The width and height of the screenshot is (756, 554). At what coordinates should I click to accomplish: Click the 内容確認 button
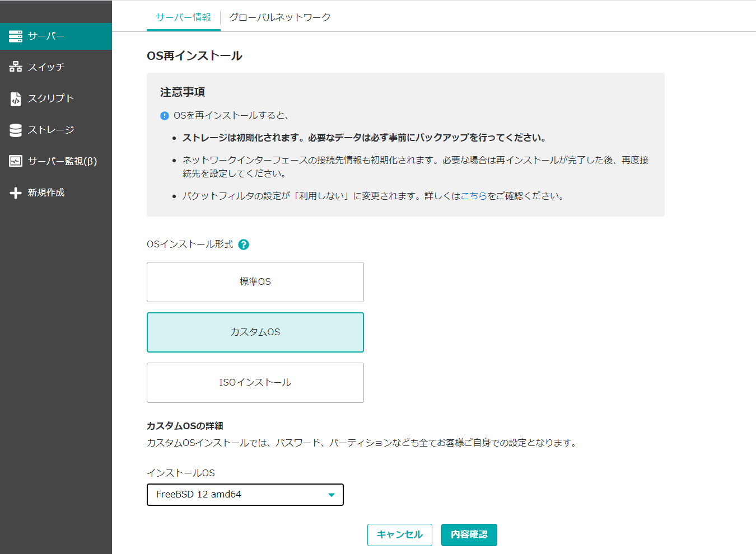coord(469,535)
